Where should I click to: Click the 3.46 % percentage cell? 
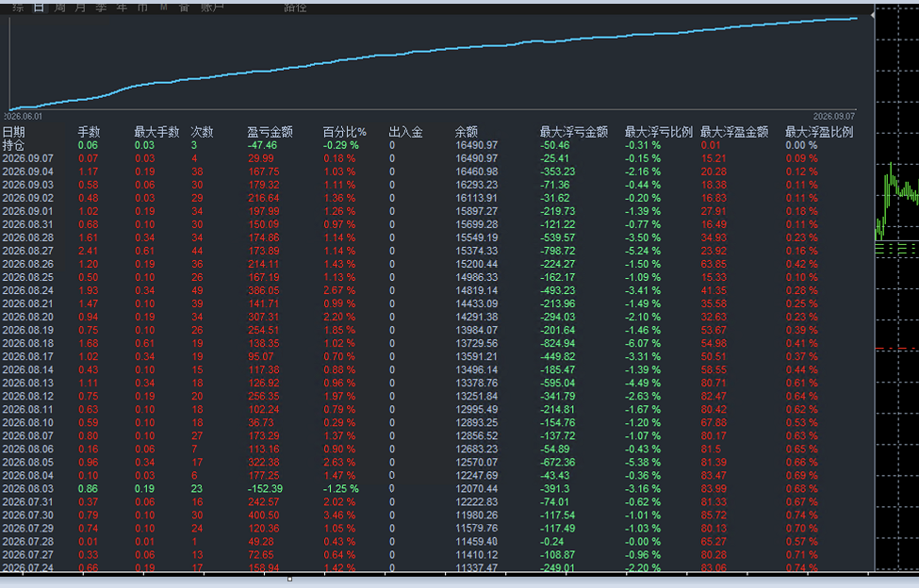coord(339,514)
